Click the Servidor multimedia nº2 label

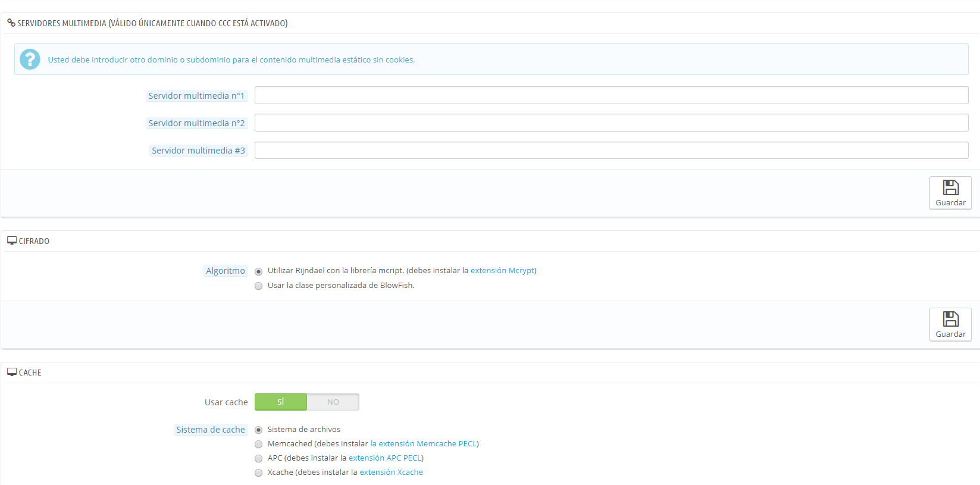pos(196,123)
